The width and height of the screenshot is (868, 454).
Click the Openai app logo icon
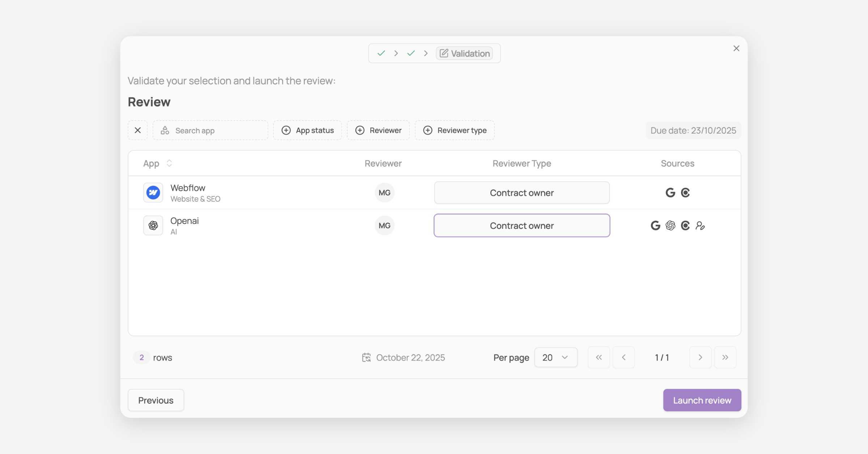(x=153, y=226)
